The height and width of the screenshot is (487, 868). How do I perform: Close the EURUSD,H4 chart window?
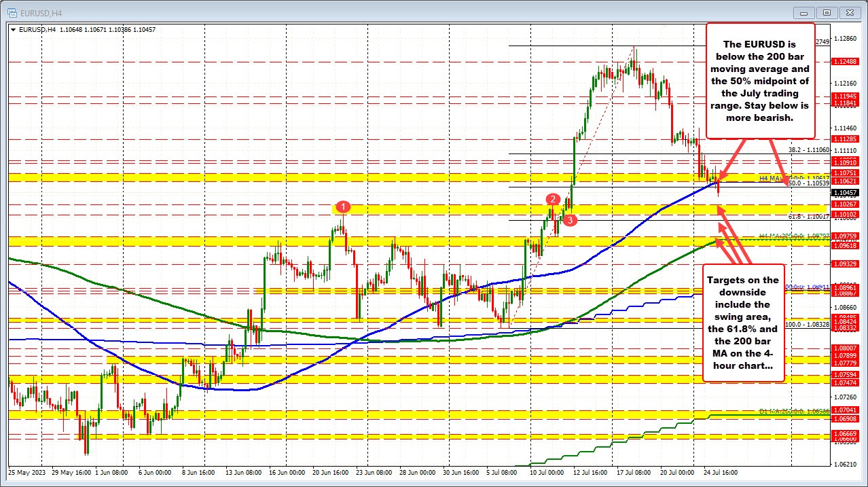tap(850, 12)
